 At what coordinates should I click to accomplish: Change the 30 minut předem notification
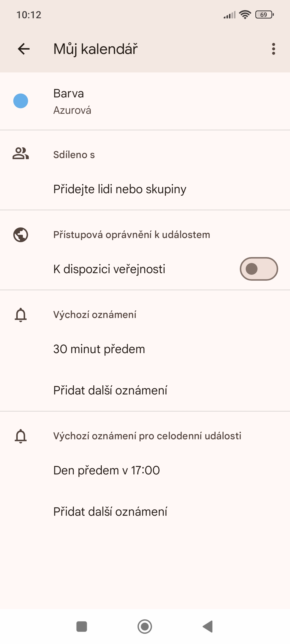(x=99, y=349)
